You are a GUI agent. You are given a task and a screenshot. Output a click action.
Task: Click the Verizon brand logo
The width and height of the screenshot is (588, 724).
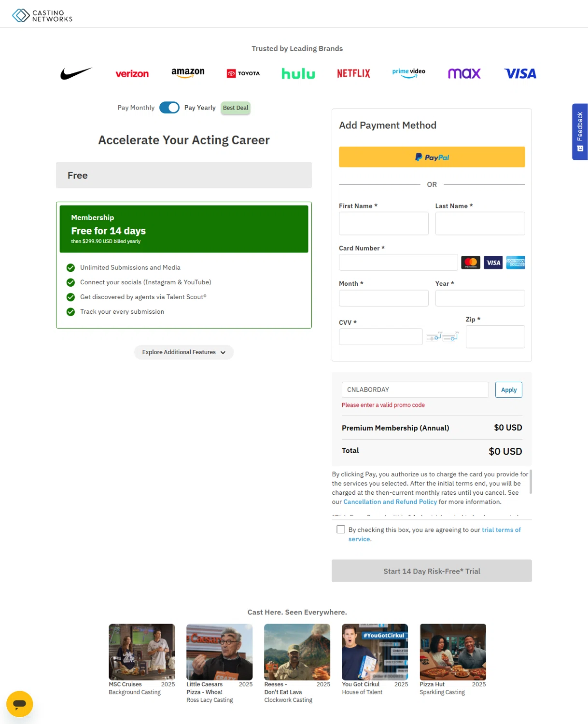point(132,74)
